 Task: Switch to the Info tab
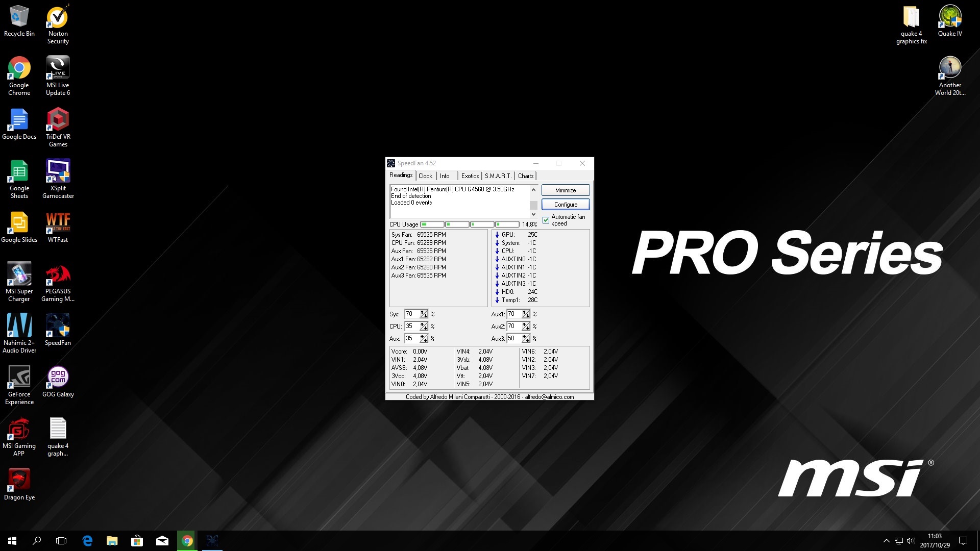445,176
